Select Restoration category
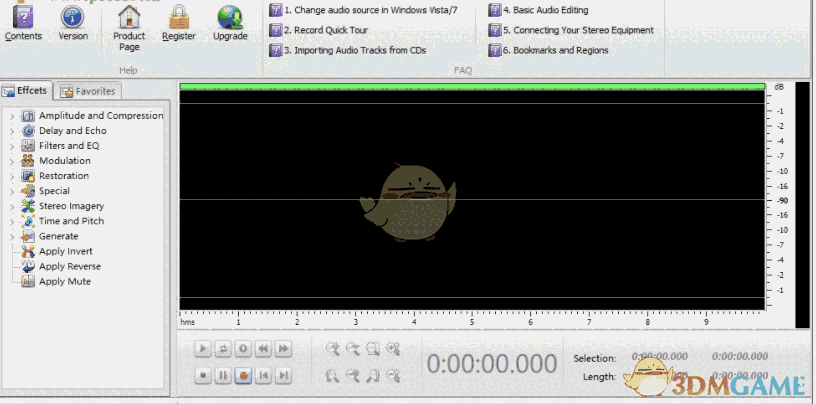This screenshot has height=404, width=816. pyautogui.click(x=64, y=176)
